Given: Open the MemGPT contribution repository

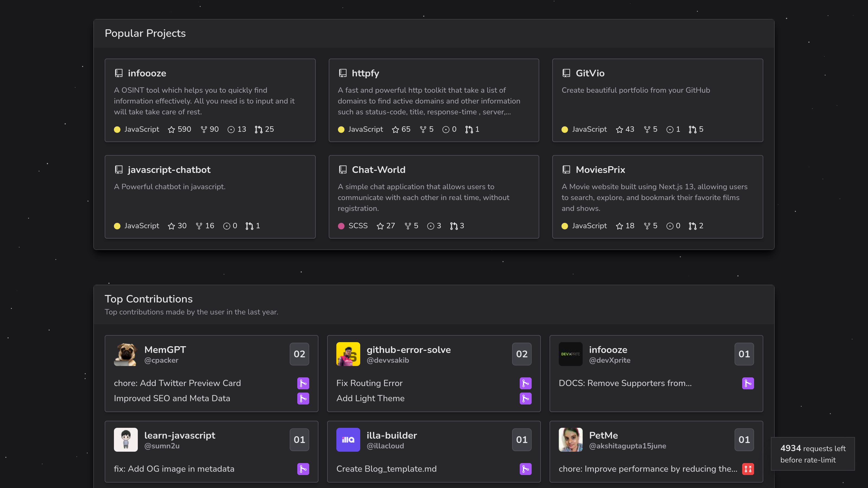Looking at the screenshot, I should point(165,349).
